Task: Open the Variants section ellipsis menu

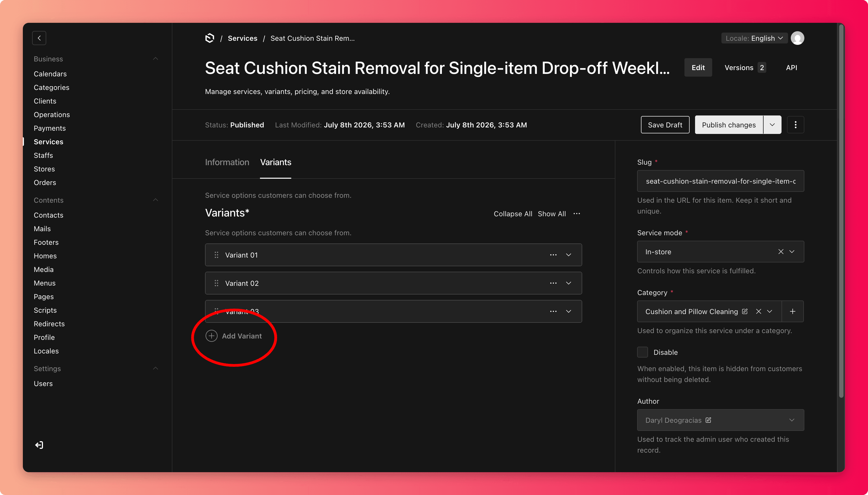Action: [577, 214]
